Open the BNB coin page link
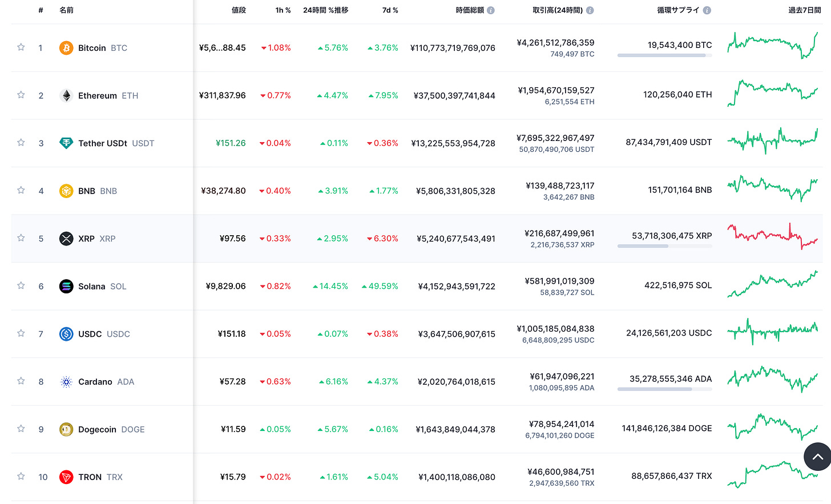 coord(98,191)
